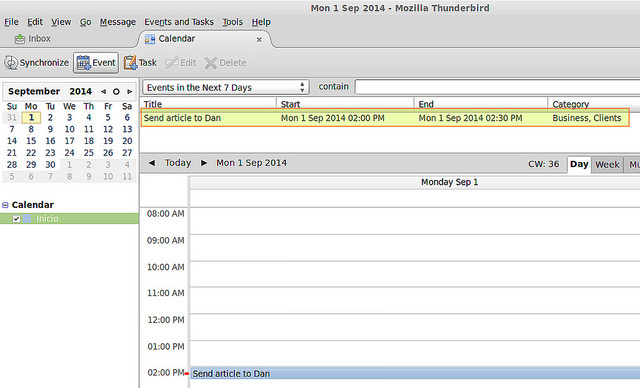The height and width of the screenshot is (388, 640).
Task: Go to the previous month in mini calendar
Action: [103, 91]
